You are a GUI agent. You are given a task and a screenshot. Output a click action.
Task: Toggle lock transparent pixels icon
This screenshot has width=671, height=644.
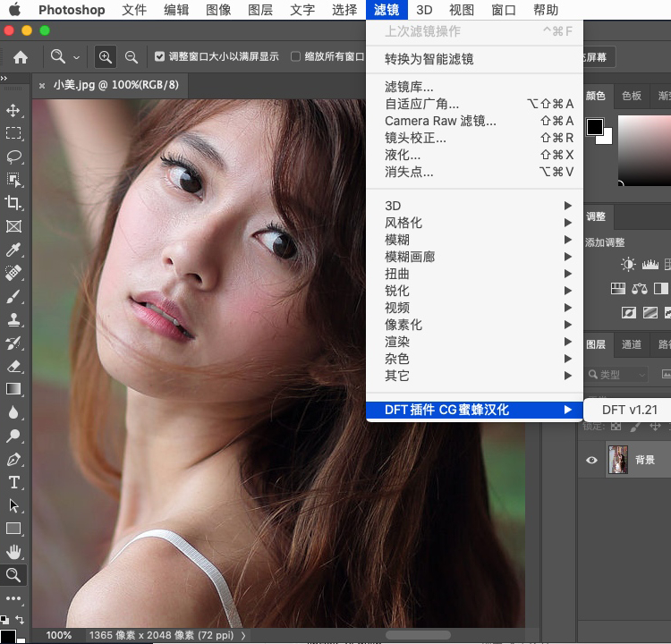click(616, 426)
